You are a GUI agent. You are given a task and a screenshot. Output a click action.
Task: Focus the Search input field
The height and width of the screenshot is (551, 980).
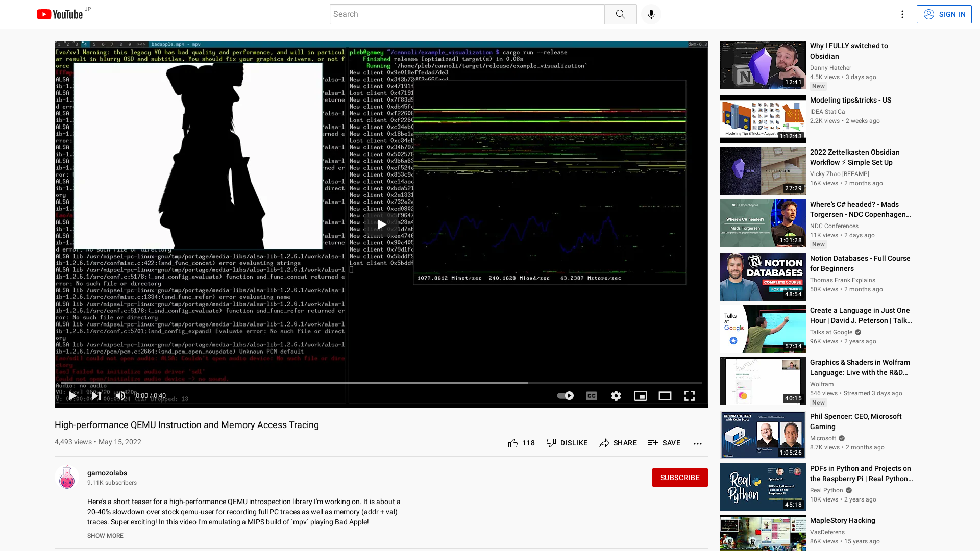[467, 14]
